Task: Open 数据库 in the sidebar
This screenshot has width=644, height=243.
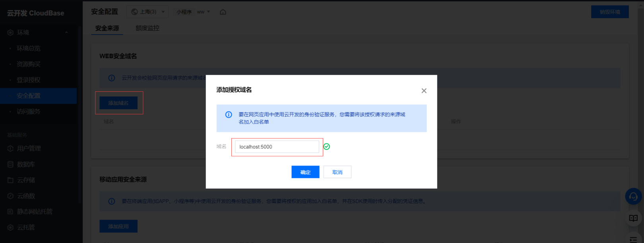Action: click(26, 164)
